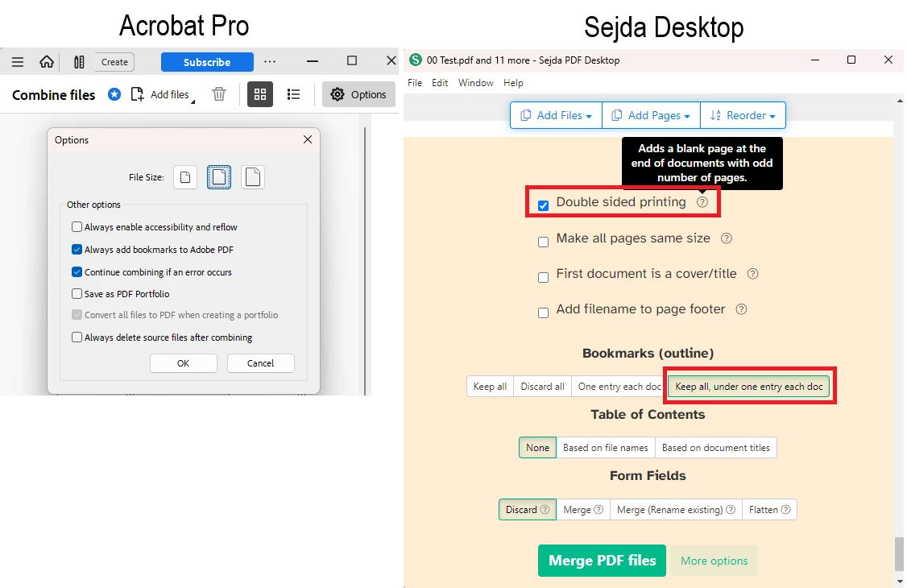Enable Make all pages same size

pos(543,242)
